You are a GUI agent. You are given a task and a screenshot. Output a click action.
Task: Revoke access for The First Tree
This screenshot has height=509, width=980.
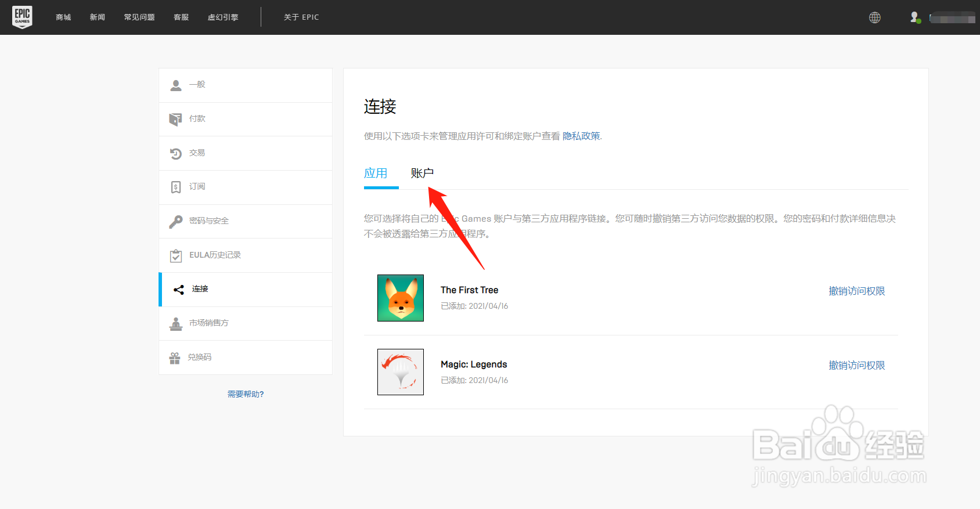pyautogui.click(x=857, y=291)
